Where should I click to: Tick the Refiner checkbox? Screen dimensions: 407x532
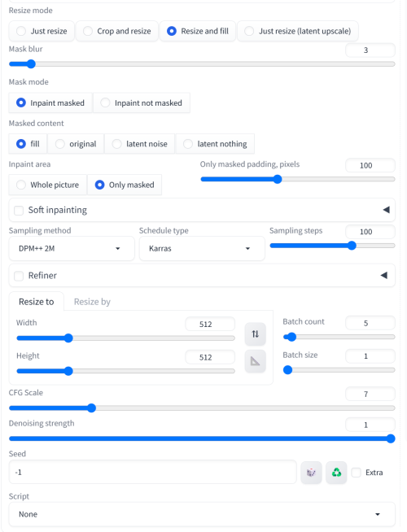tap(19, 276)
